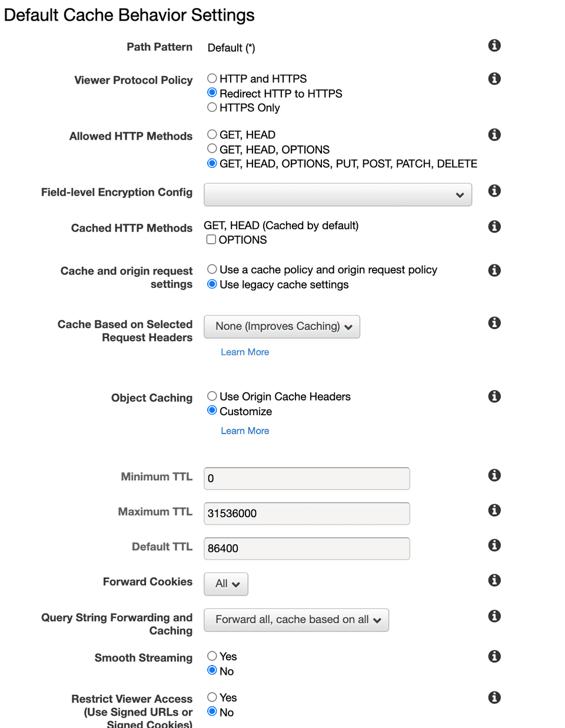This screenshot has width=565, height=728.
Task: Focus the Default TTL input field
Action: coord(307,549)
